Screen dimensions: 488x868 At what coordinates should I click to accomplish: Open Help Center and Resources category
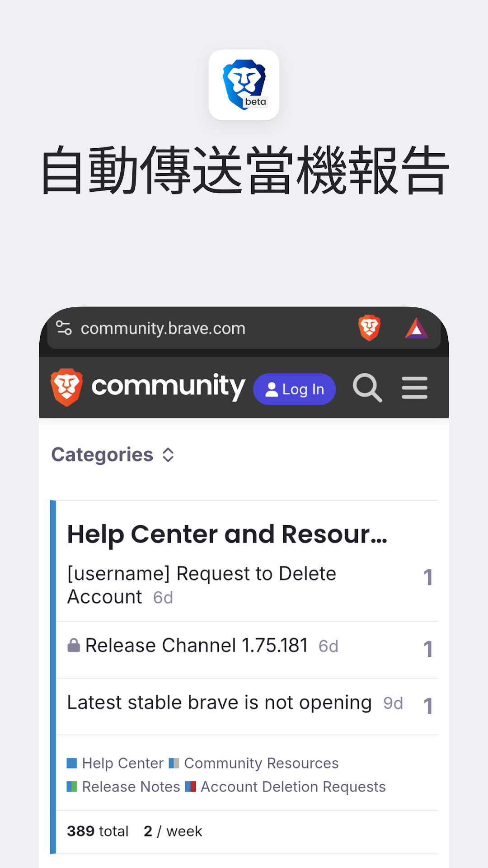(x=227, y=534)
